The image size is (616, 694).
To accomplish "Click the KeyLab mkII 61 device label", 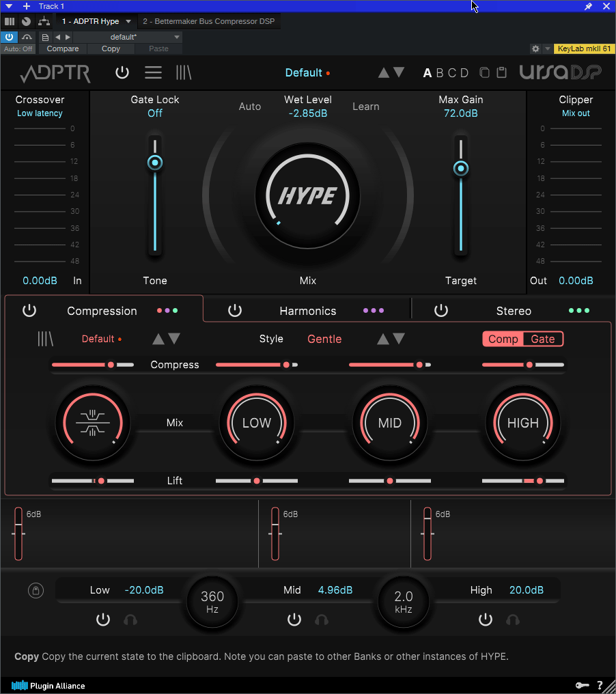I will click(x=584, y=48).
